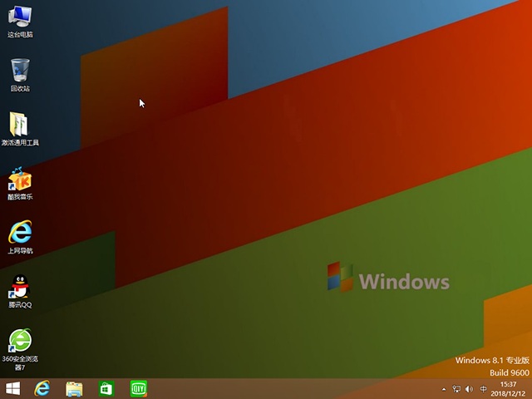Toggle the 中 input method indicator
Image resolution: width=532 pixels, height=399 pixels.
pos(484,389)
